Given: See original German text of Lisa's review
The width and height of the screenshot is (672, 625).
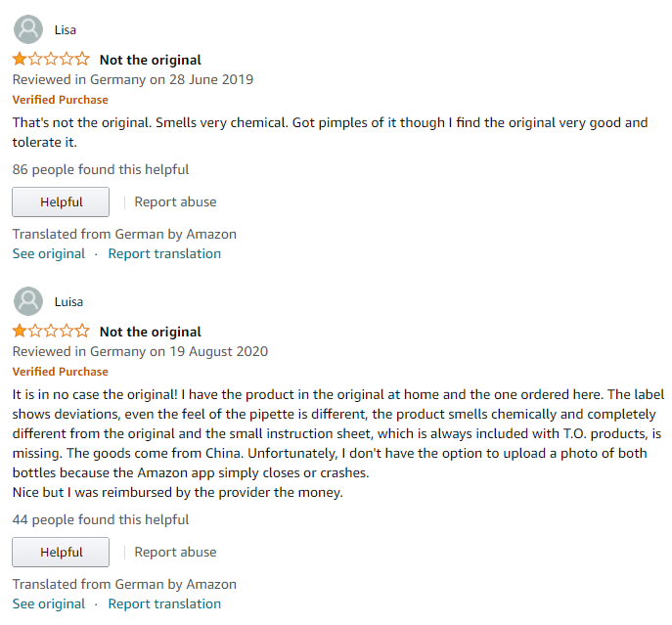Looking at the screenshot, I should point(48,254).
